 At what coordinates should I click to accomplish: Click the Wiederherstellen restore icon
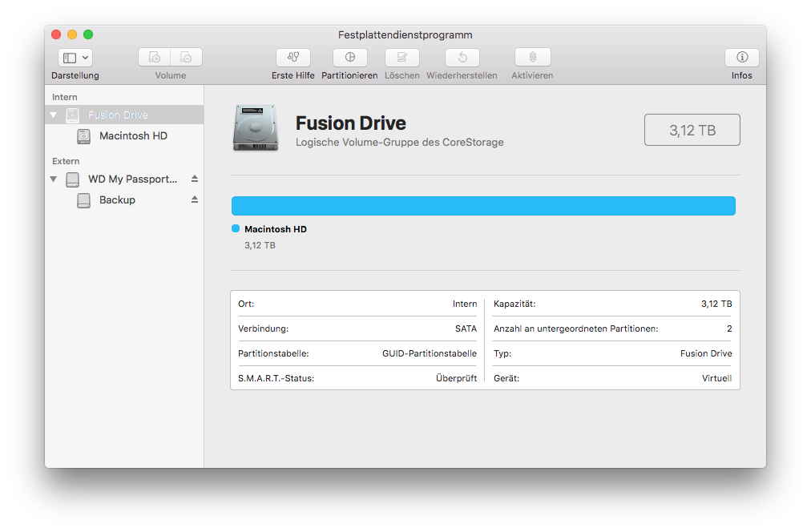click(x=462, y=58)
